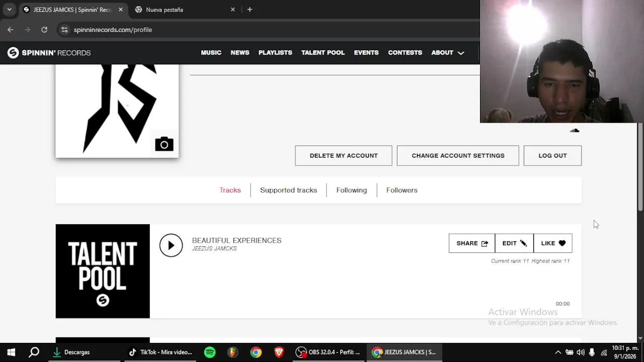Click the browser back arrow
This screenshot has width=644, height=362.
(x=11, y=30)
